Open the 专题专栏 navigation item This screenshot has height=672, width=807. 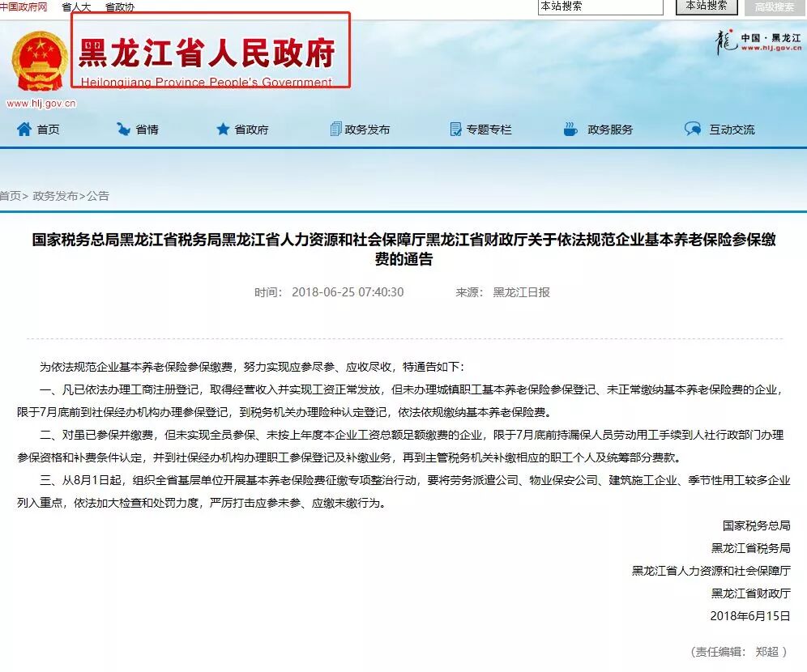489,130
